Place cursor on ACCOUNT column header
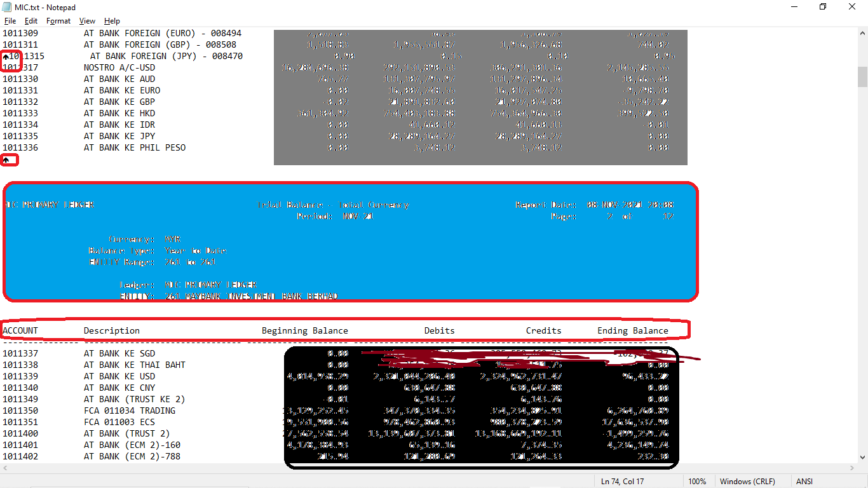 [20, 330]
